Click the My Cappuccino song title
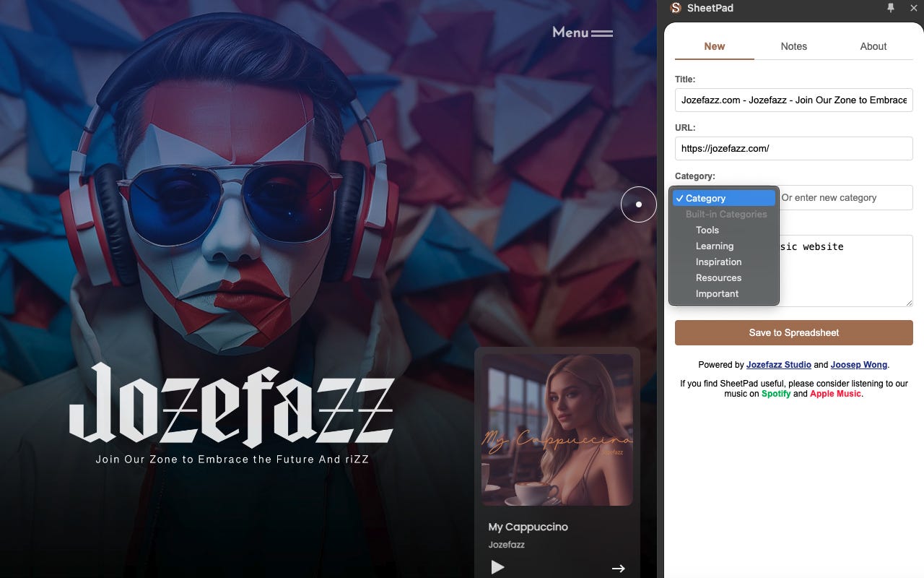 (x=528, y=527)
